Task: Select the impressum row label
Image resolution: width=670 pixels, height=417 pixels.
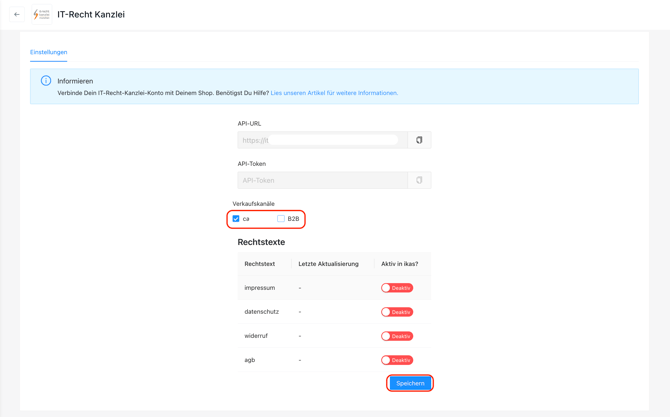Action: coord(260,288)
